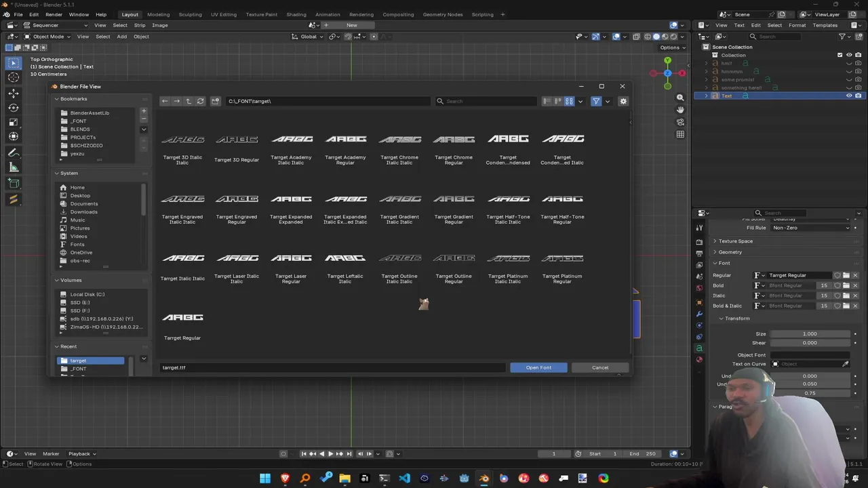Click the directory path field C:\_FONT\tarrget\

coord(328,101)
